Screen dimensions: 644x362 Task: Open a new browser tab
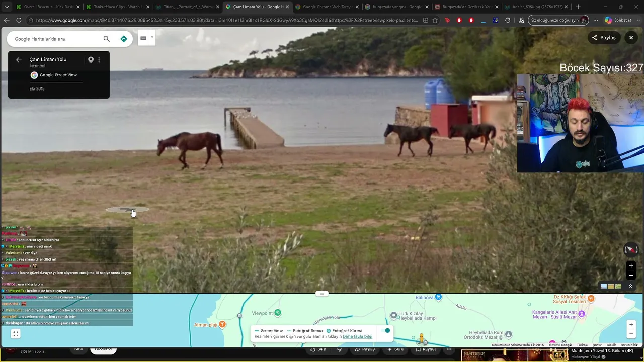578,7
